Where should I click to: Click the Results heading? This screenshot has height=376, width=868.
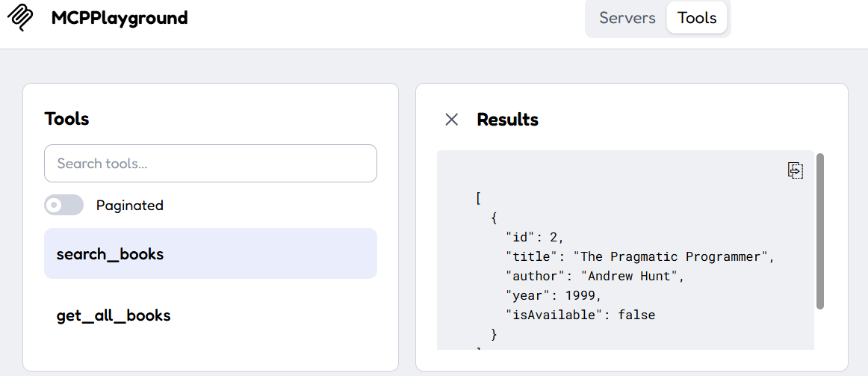tap(508, 120)
